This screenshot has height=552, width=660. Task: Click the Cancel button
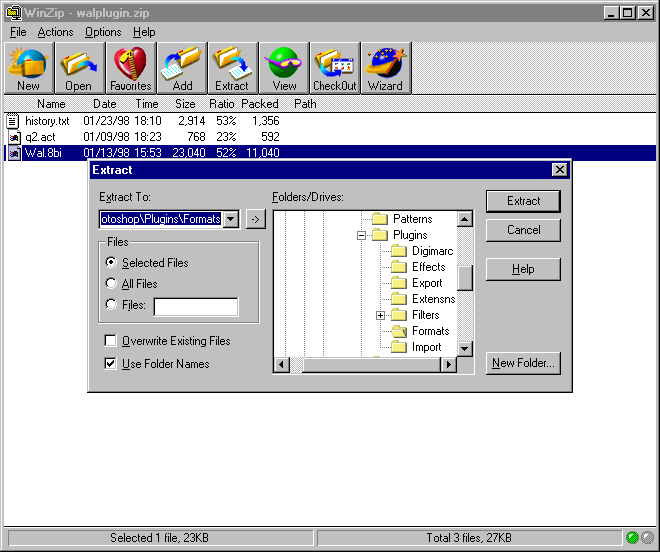coord(523,230)
